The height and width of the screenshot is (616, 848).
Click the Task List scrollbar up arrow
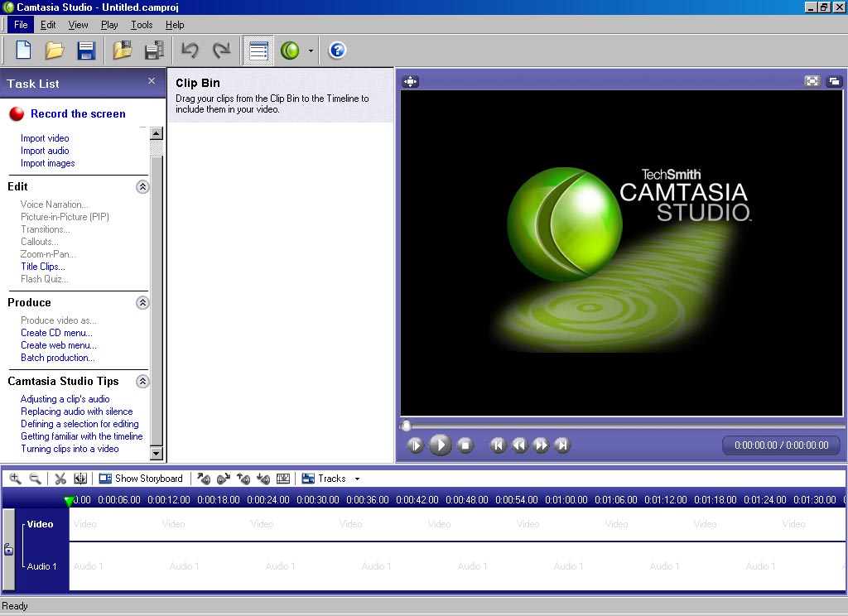[157, 133]
